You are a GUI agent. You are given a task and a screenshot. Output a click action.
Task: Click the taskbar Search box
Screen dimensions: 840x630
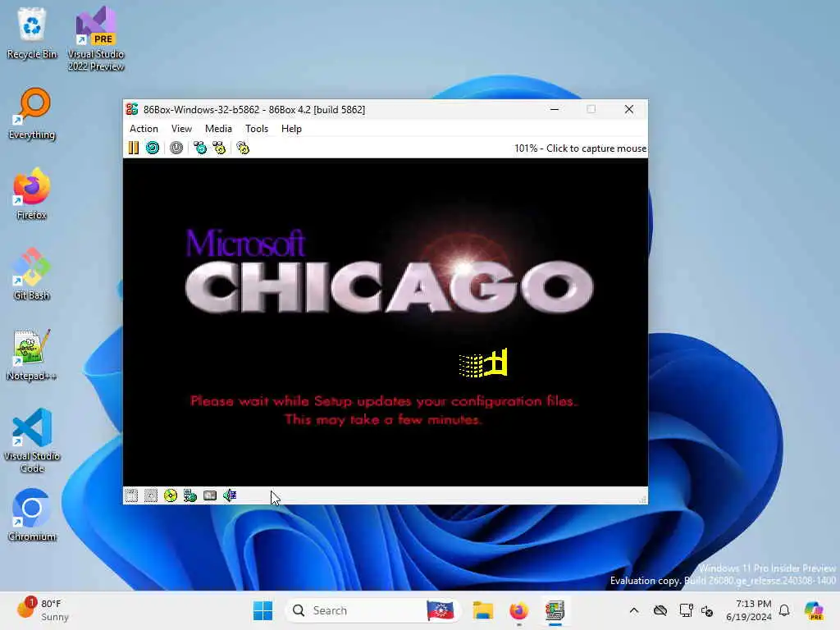(373, 610)
